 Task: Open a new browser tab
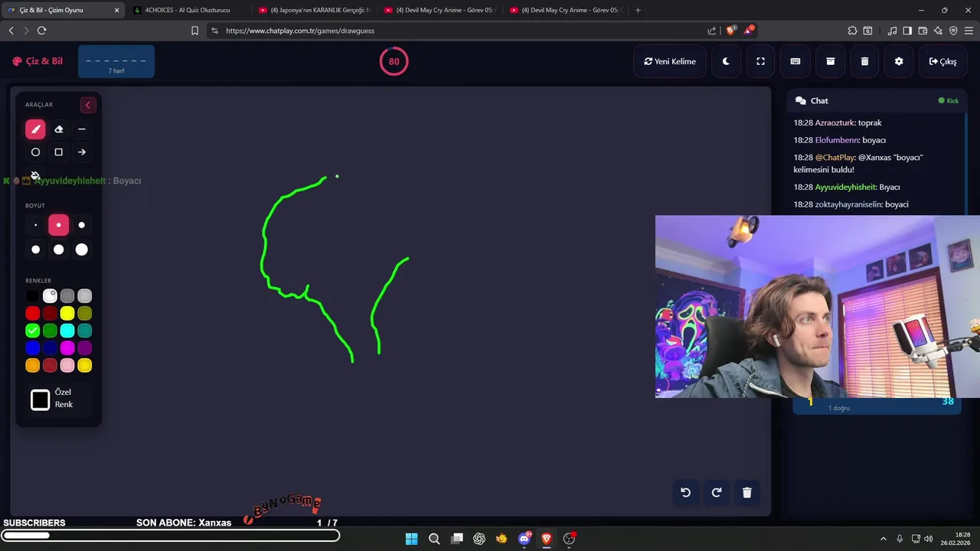click(638, 10)
